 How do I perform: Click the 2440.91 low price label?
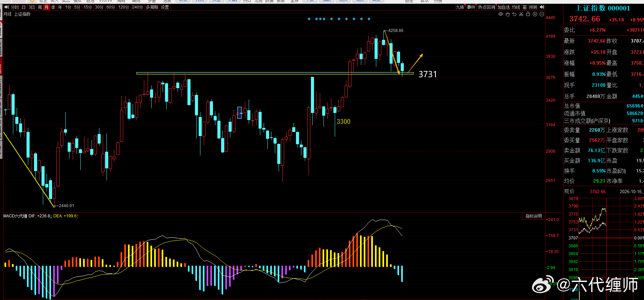click(66, 206)
